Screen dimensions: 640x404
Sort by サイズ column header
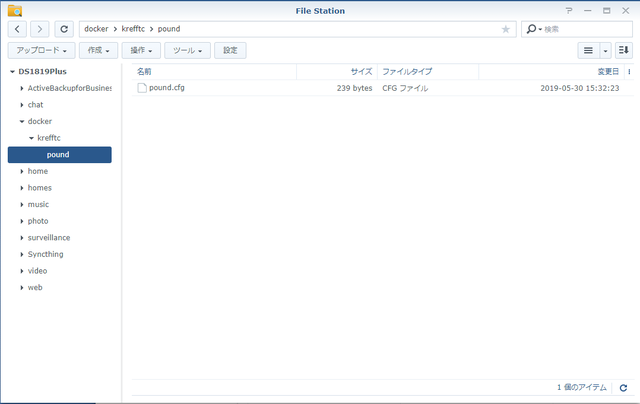[337, 72]
